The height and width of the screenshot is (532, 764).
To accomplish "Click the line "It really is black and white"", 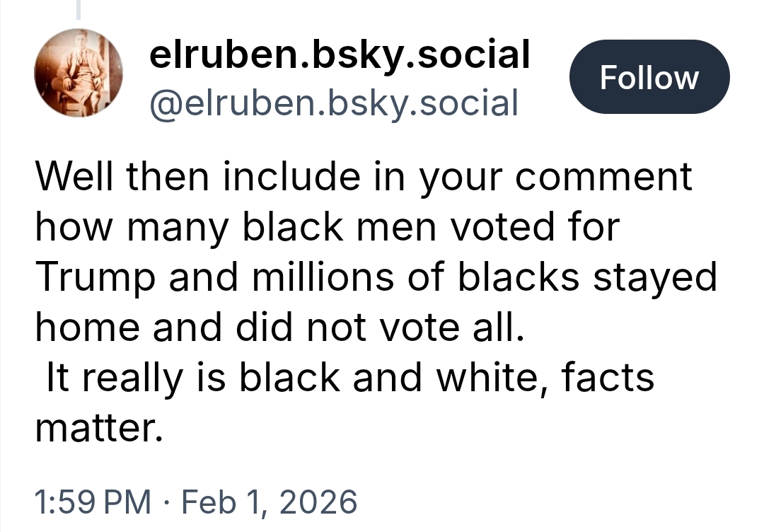I will 350,378.
